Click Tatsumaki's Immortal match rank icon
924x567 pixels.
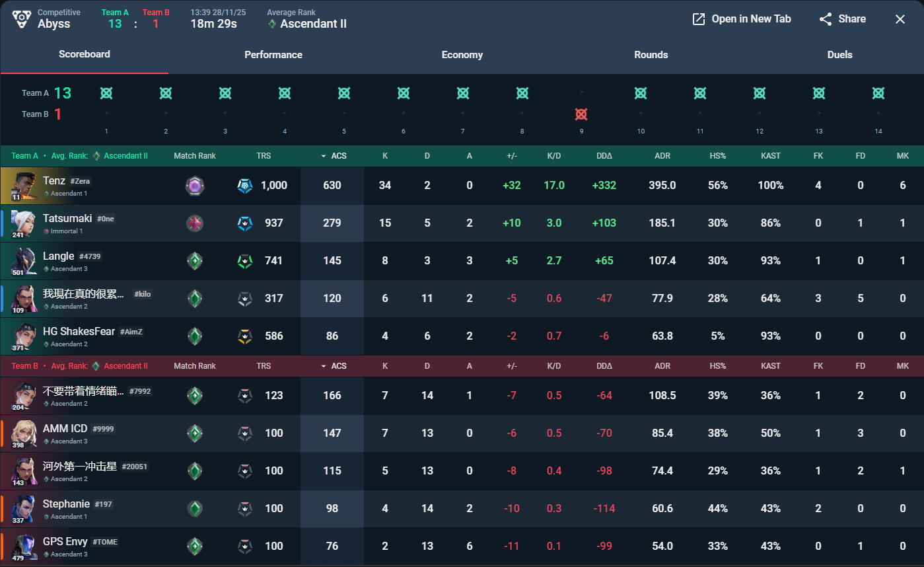[x=194, y=223]
